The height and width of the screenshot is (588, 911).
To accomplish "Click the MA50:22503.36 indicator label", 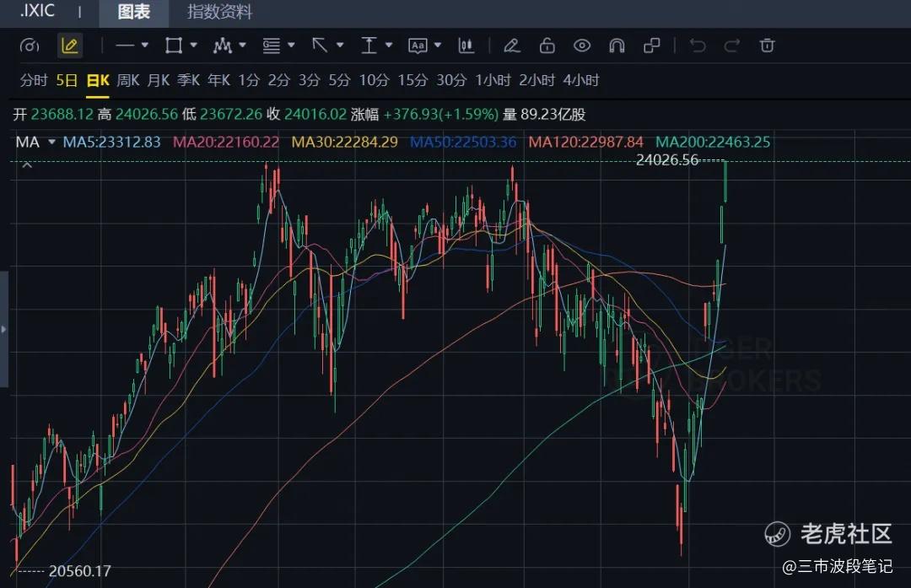I will (463, 142).
